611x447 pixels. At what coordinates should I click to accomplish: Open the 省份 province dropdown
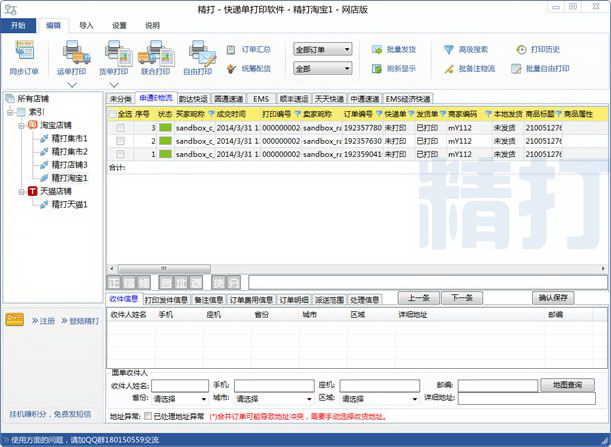point(179,399)
